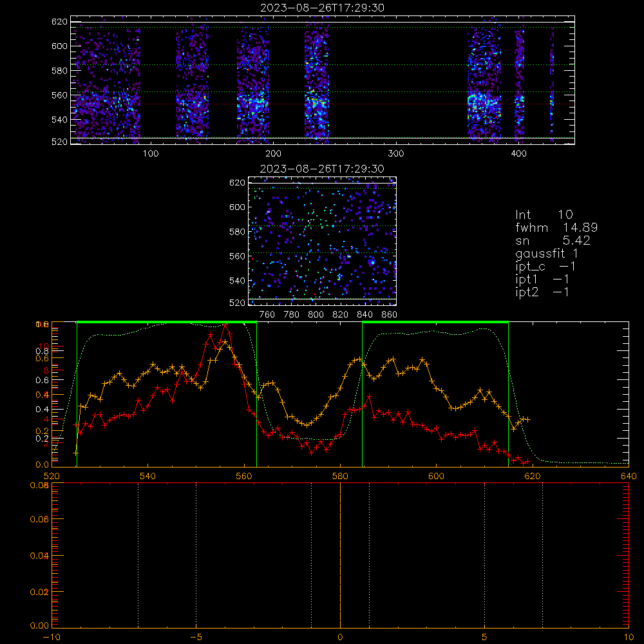The height and width of the screenshot is (644, 644).
Task: Click y-axis label 580 of top spectrogram
Action: click(x=59, y=71)
